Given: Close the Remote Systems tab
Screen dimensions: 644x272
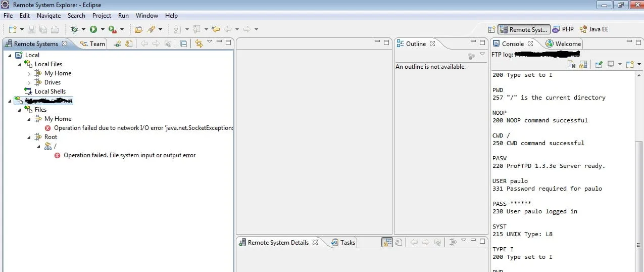Looking at the screenshot, I should coord(65,43).
